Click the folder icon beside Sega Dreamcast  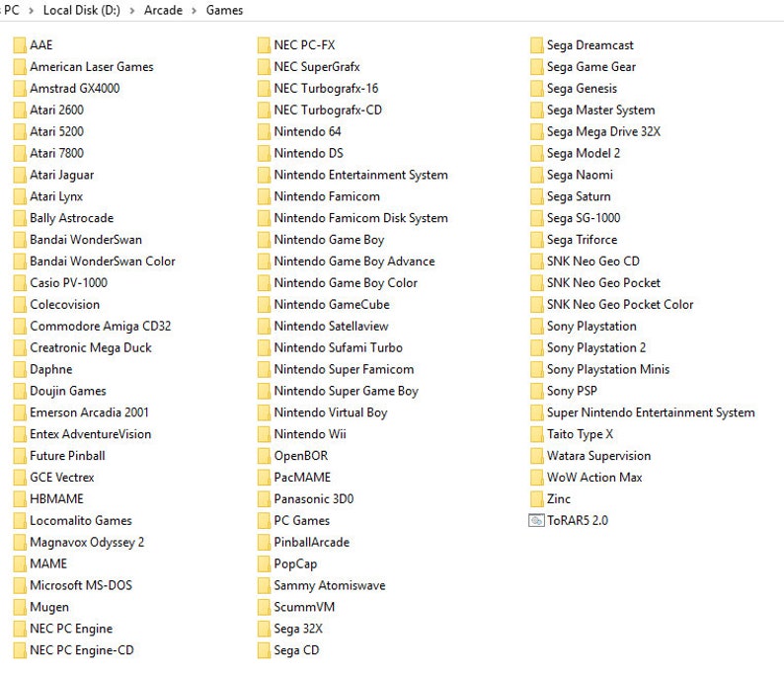pos(536,45)
